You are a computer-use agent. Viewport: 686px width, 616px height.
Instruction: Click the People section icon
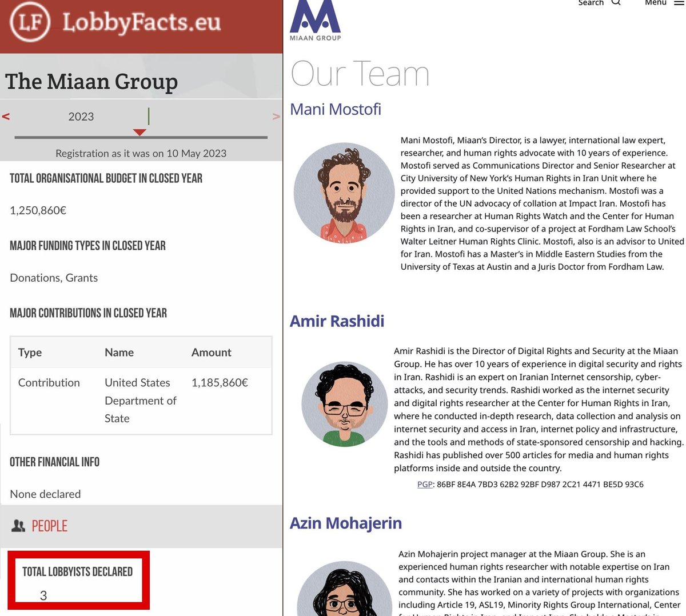[x=18, y=526]
